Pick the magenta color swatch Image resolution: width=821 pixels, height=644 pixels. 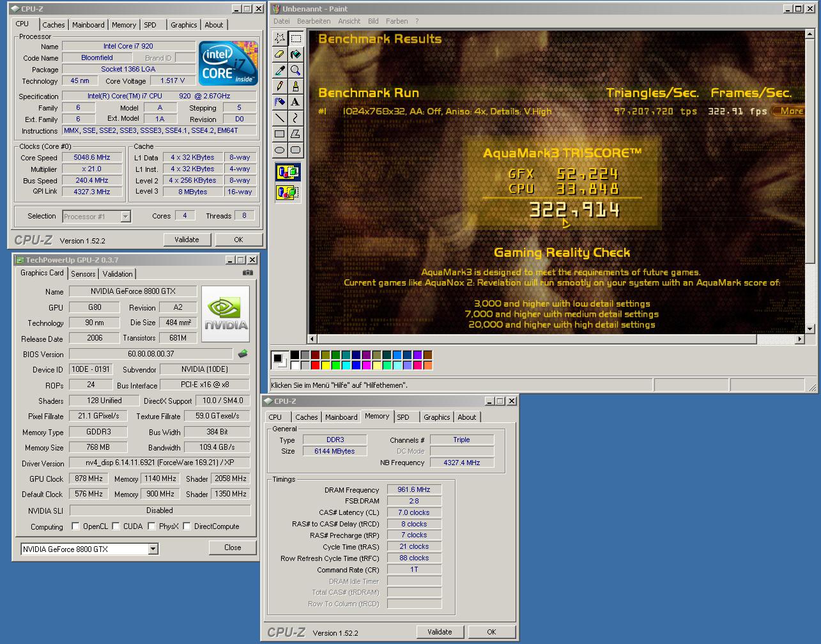(x=367, y=365)
